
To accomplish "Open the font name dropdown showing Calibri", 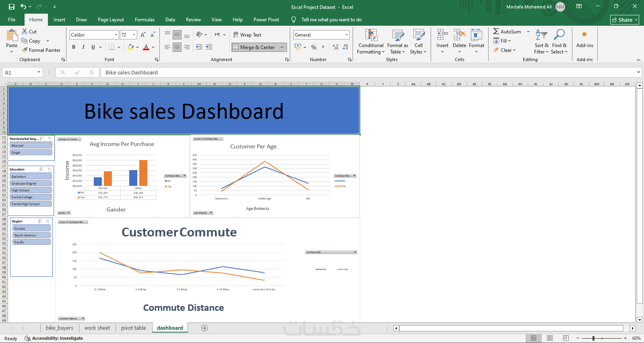I will click(x=116, y=35).
